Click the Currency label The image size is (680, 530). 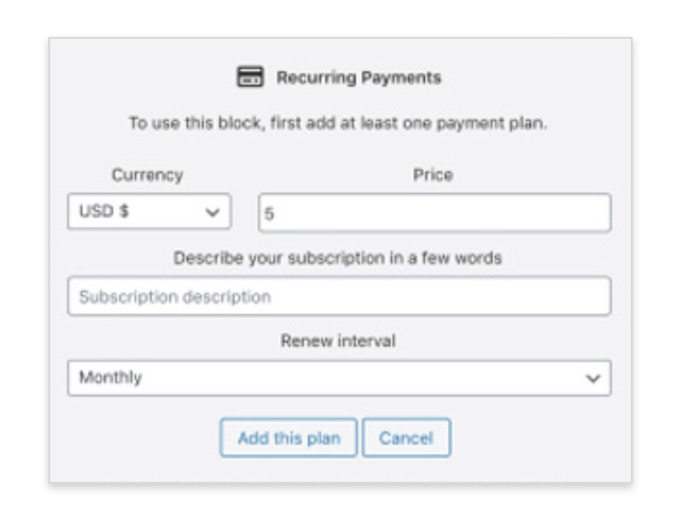(x=147, y=175)
